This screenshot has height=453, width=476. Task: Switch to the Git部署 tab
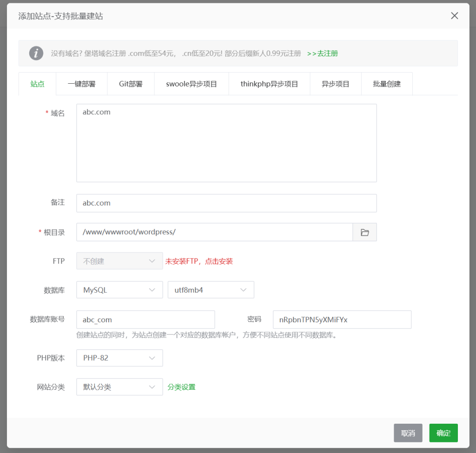click(131, 84)
